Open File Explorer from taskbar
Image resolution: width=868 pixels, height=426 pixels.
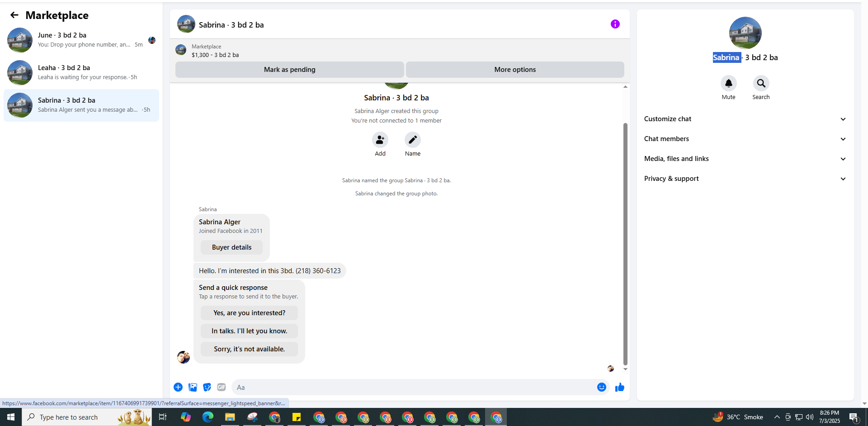[x=230, y=417]
